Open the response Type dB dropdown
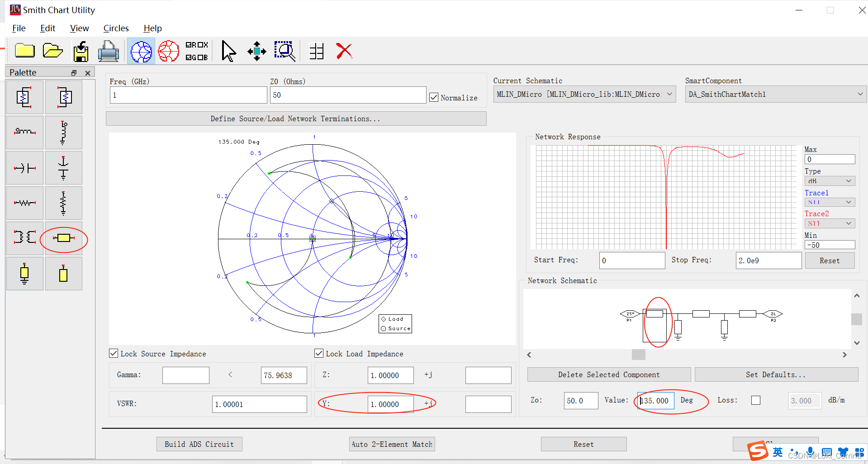Viewport: 868px width, 464px height. click(x=830, y=181)
